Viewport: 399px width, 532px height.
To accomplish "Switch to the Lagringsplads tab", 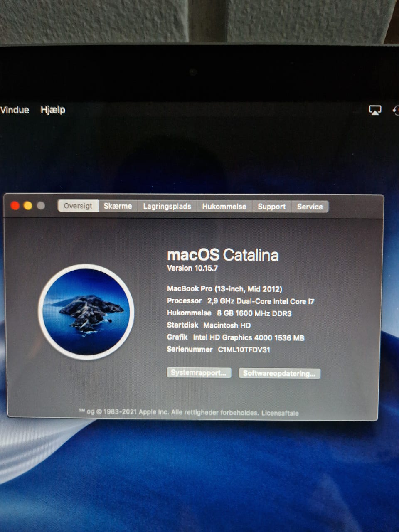I will 167,206.
